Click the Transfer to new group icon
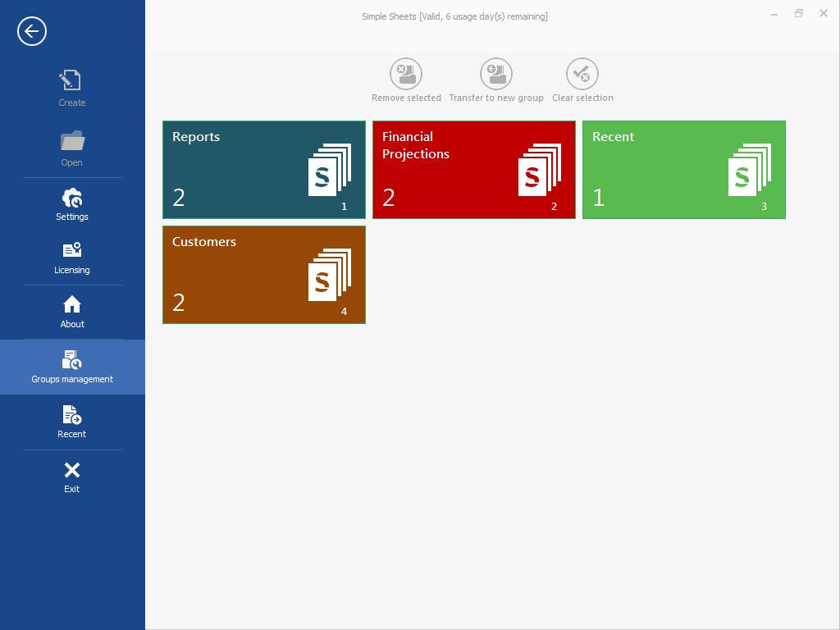 point(496,74)
